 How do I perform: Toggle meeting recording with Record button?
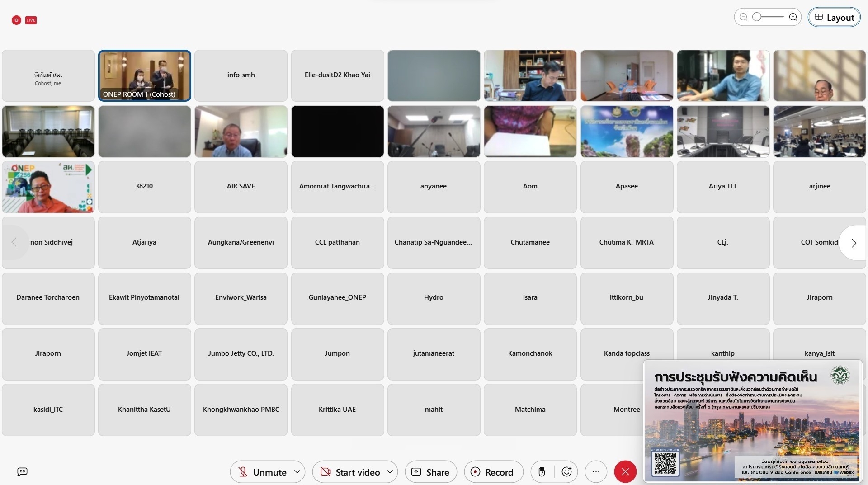(493, 472)
